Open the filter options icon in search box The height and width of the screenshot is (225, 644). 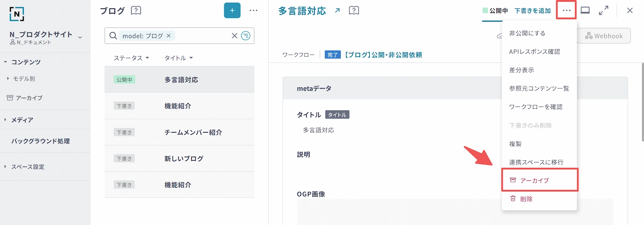[x=246, y=36]
